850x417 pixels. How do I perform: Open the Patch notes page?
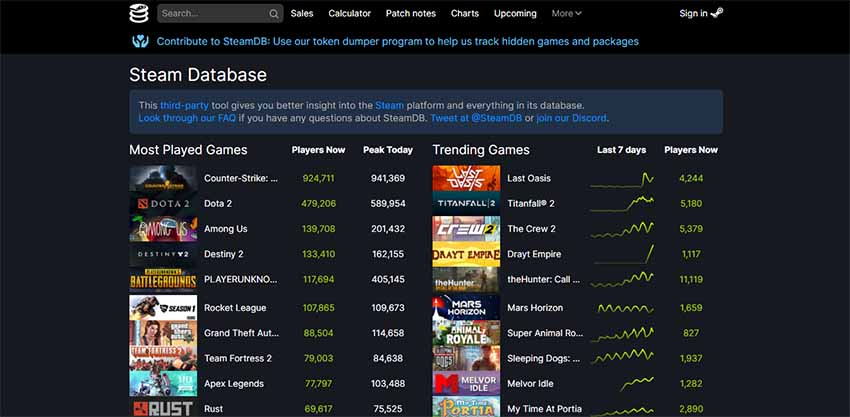pos(411,14)
